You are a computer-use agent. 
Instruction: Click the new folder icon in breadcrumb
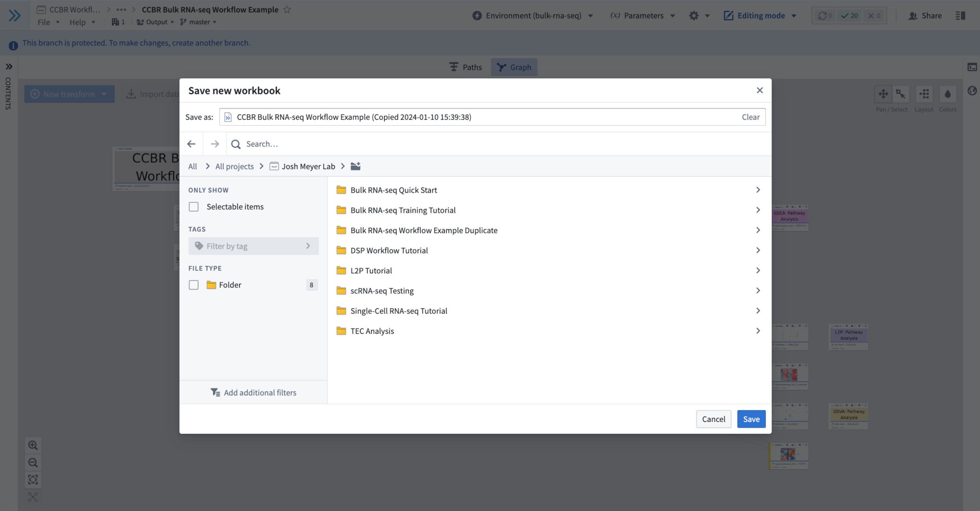(355, 166)
